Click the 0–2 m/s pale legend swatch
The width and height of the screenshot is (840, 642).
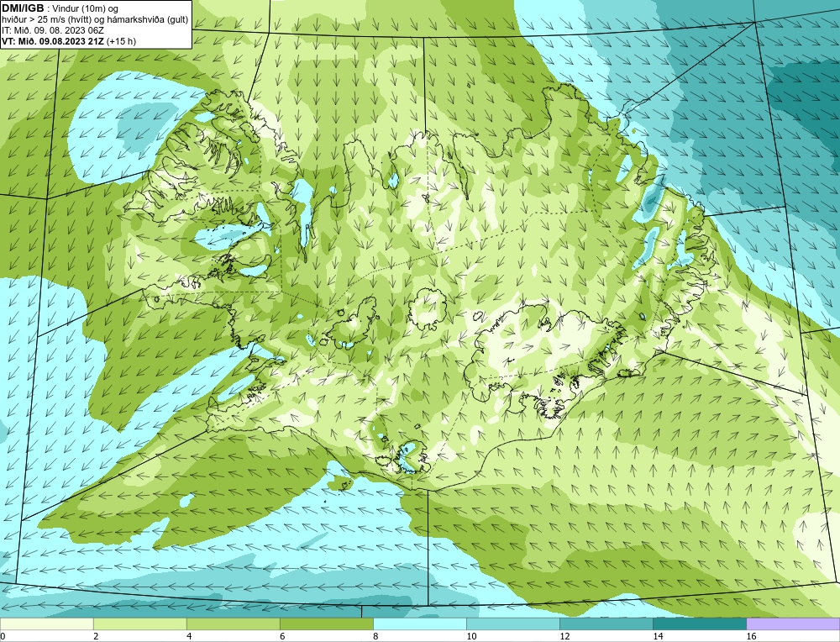click(x=46, y=624)
